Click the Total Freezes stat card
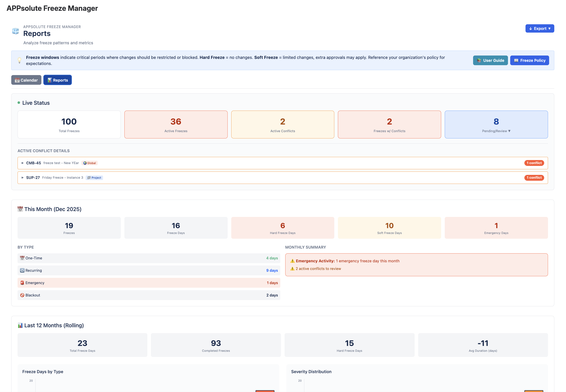Image resolution: width=566 pixels, height=392 pixels. point(69,125)
